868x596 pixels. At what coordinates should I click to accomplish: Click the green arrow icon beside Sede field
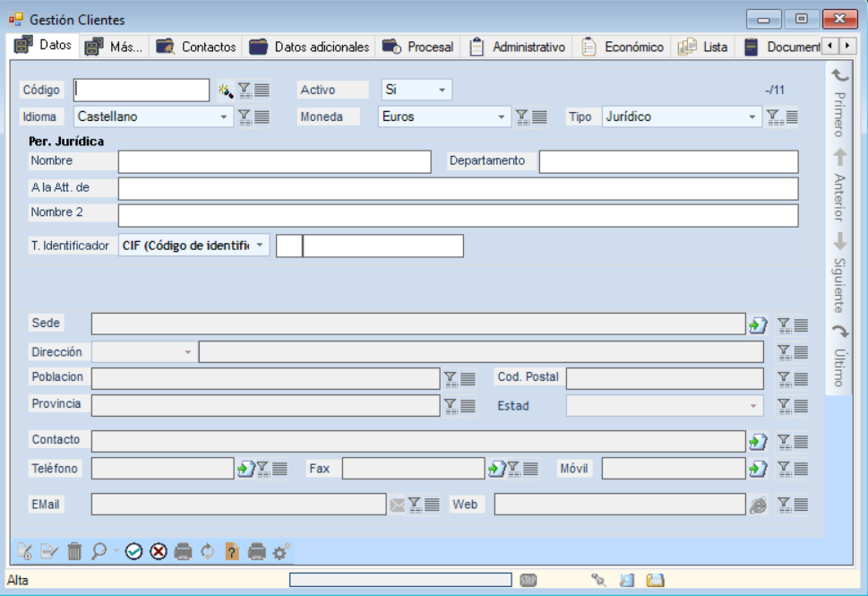click(758, 324)
